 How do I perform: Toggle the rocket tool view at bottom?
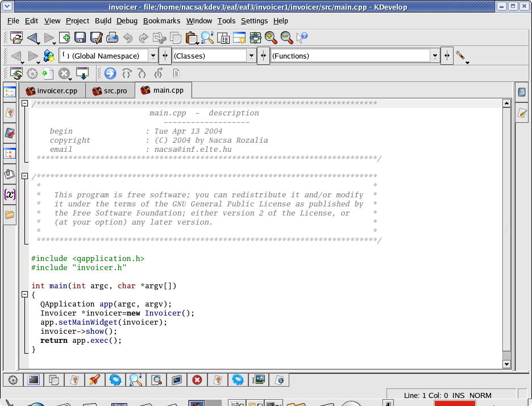pyautogui.click(x=95, y=379)
